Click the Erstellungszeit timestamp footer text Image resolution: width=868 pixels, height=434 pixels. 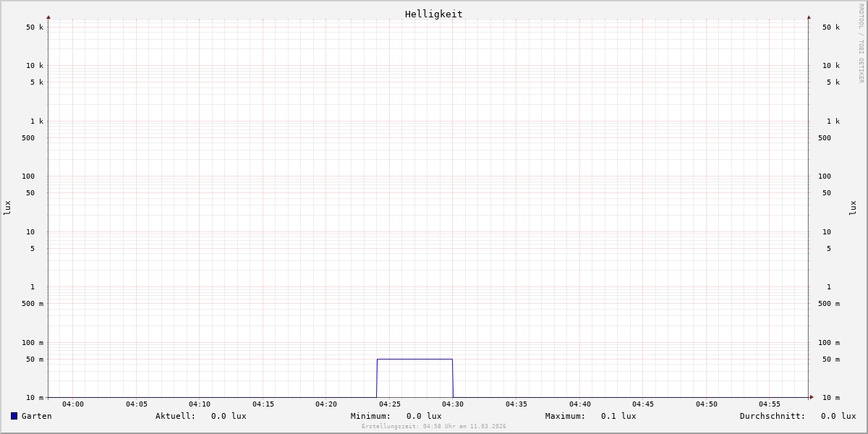click(434, 427)
